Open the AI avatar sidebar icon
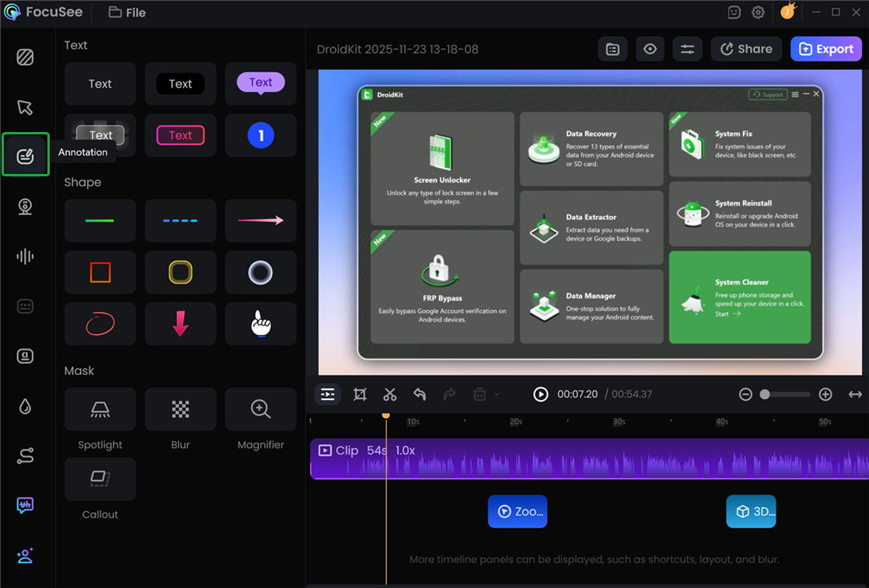 click(25, 555)
